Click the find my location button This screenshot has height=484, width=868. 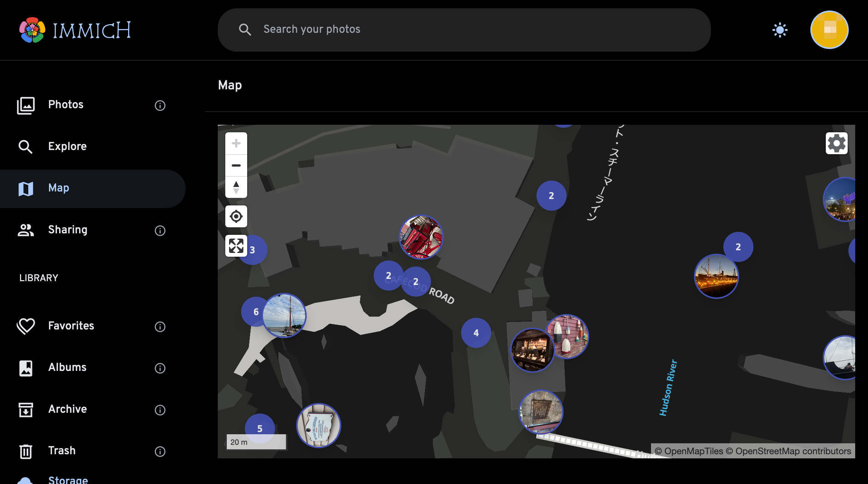tap(236, 216)
